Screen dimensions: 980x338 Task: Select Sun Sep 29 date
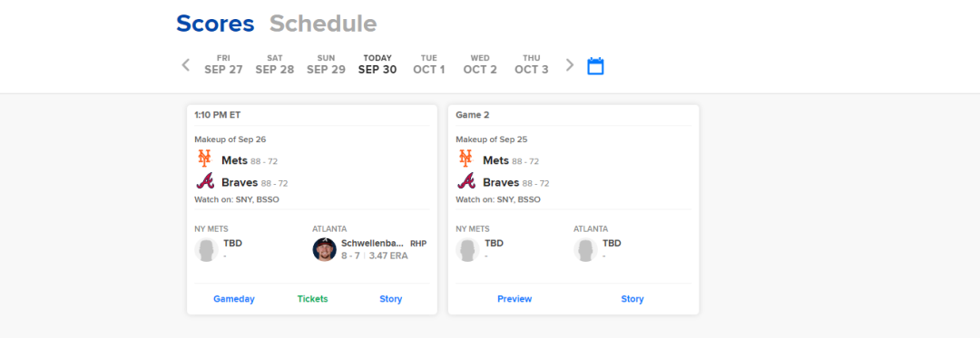pos(326,65)
